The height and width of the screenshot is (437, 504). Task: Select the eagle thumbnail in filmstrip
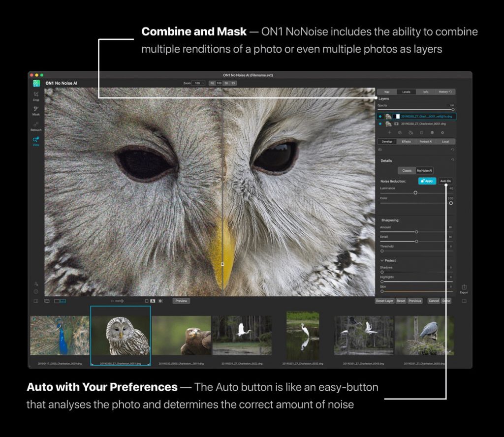pos(181,336)
